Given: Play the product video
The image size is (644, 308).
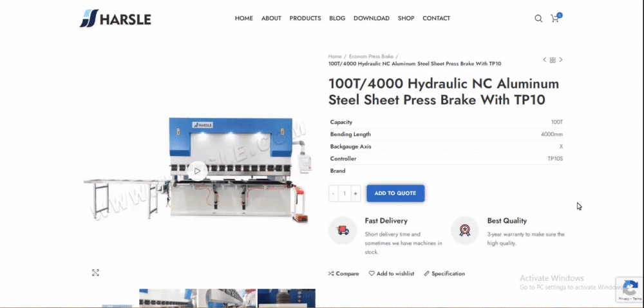Looking at the screenshot, I should 198,171.
